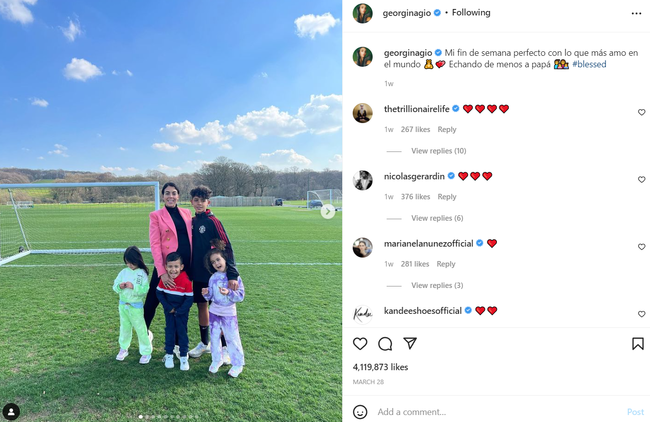Screen dimensions: 650x422
Task: Like nicolasgerardin's comment heart
Action: tap(641, 179)
